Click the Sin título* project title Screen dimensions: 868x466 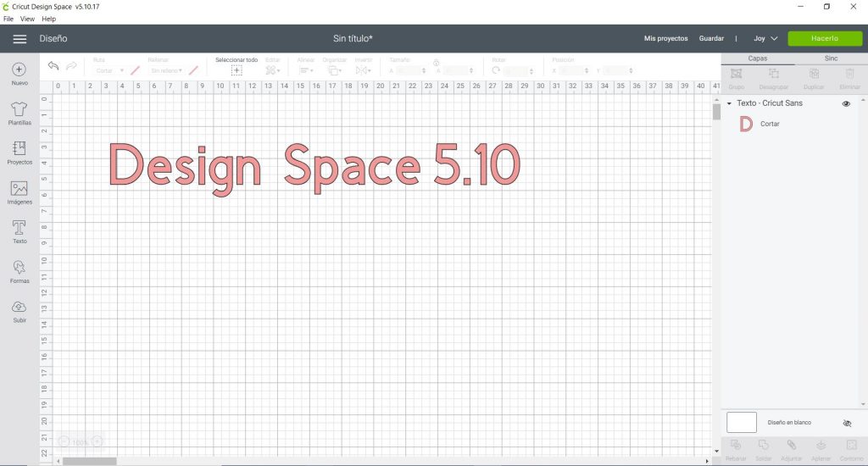click(x=353, y=39)
